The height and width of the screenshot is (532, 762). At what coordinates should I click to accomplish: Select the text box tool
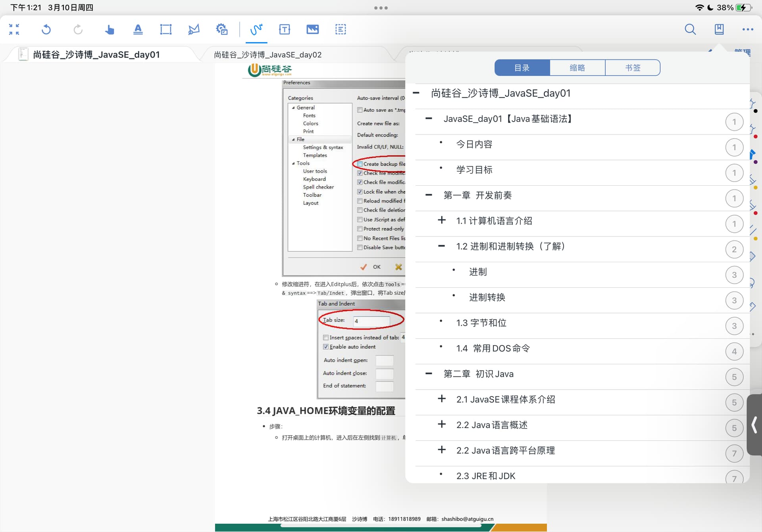pyautogui.click(x=285, y=29)
